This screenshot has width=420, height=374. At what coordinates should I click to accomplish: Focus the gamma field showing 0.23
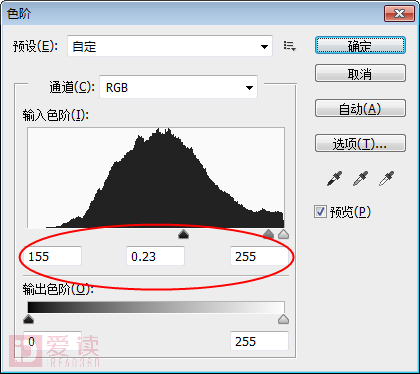click(155, 256)
